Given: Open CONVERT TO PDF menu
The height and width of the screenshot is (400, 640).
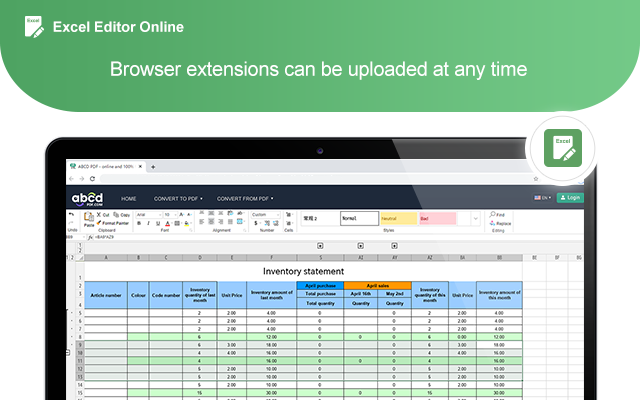Looking at the screenshot, I should [178, 199].
